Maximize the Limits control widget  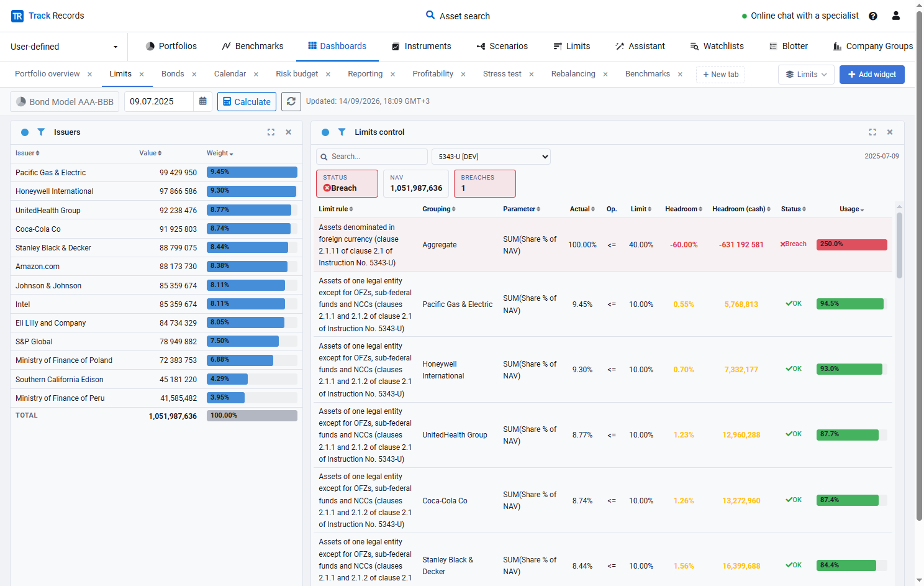tap(872, 132)
